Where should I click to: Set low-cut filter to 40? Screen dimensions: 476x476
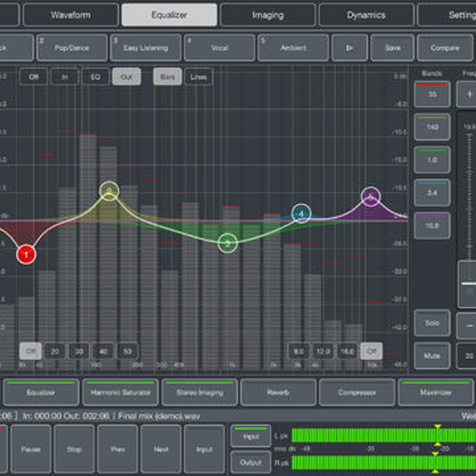coord(103,351)
